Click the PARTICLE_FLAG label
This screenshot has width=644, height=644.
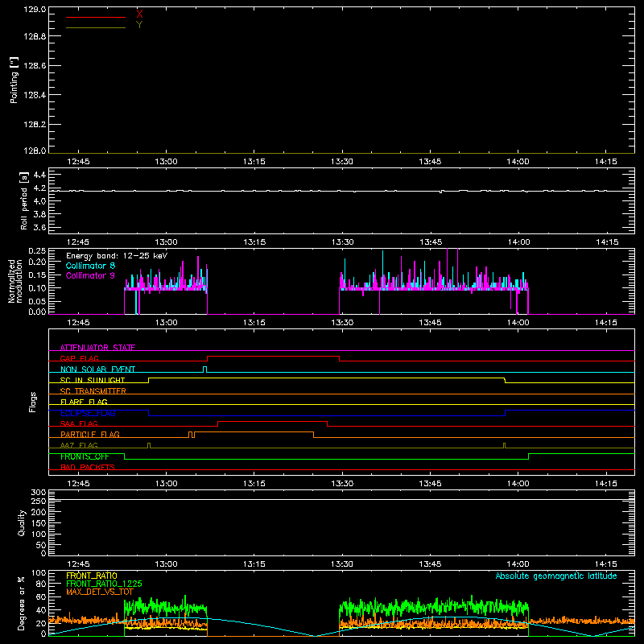coord(90,434)
